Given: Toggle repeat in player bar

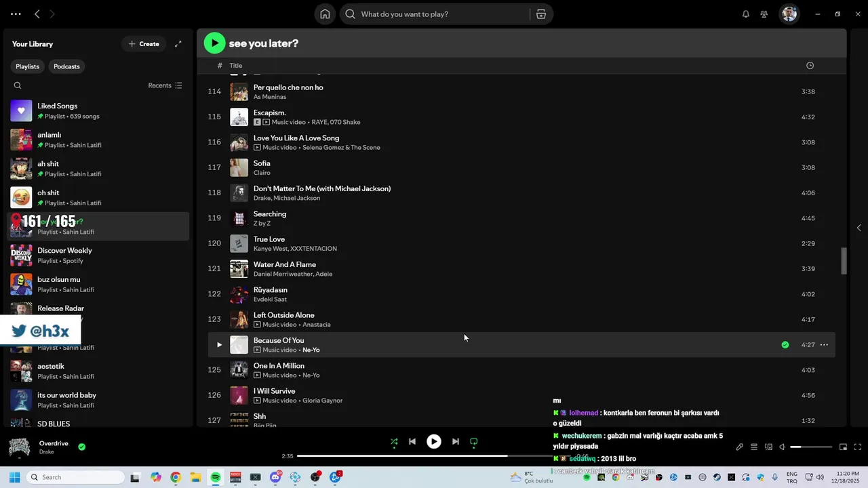Looking at the screenshot, I should (474, 442).
